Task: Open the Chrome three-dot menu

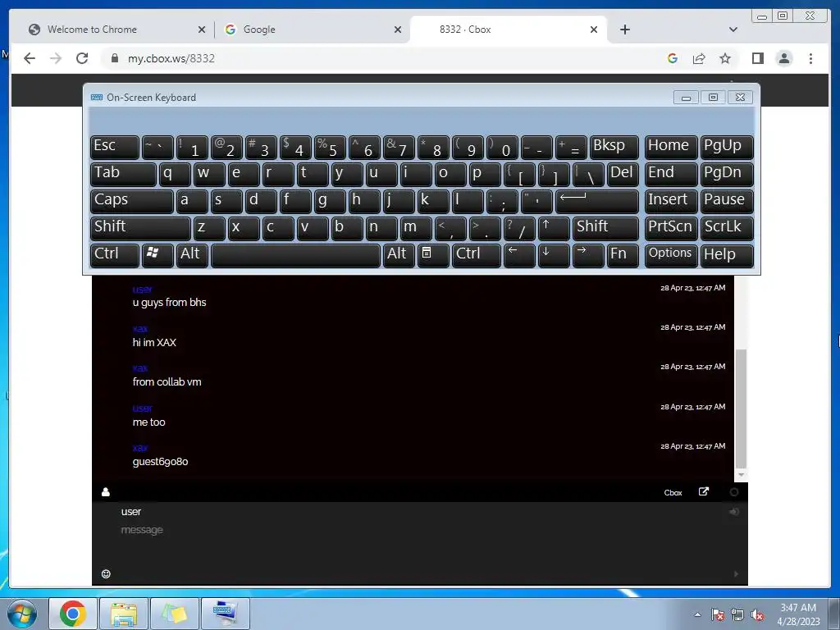Action: click(x=810, y=58)
